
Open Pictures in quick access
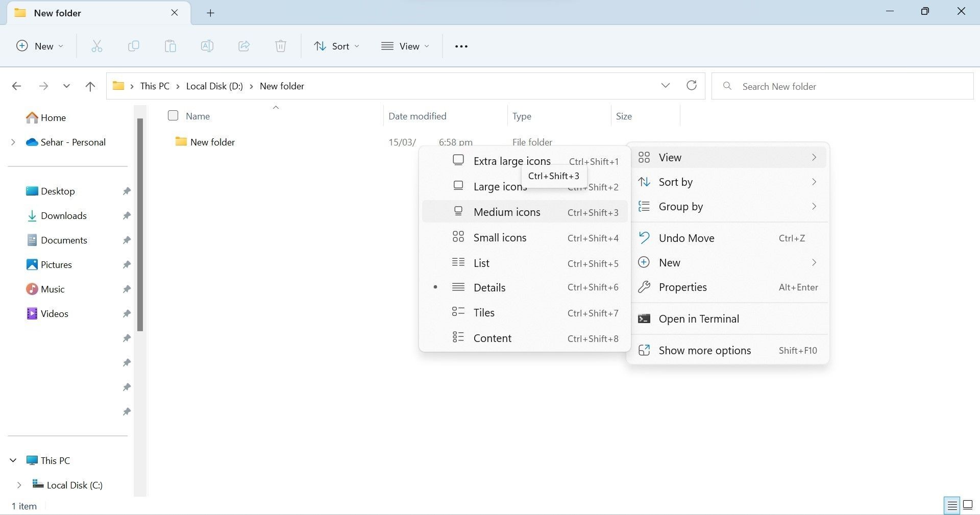(48, 264)
